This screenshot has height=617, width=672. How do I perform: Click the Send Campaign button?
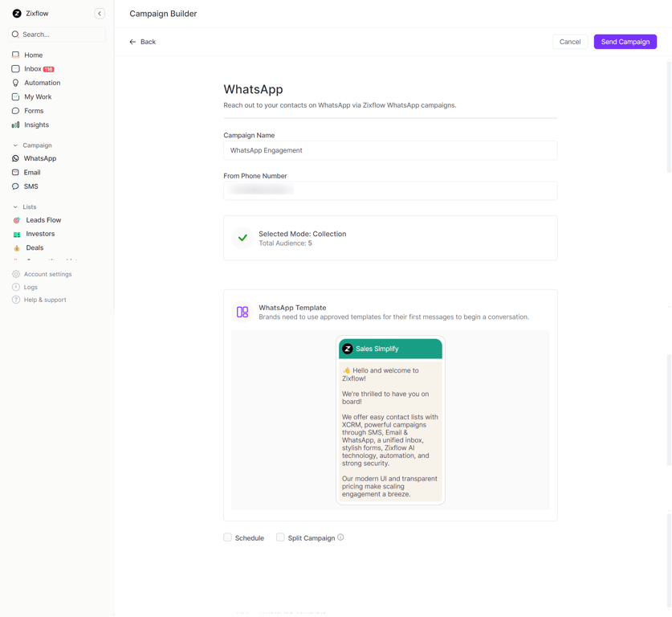tap(625, 41)
